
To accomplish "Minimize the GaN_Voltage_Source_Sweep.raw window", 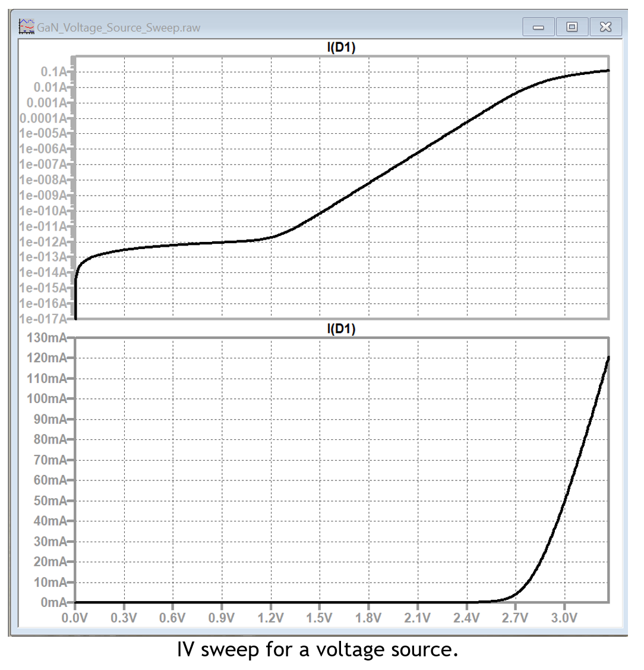I will point(538,27).
